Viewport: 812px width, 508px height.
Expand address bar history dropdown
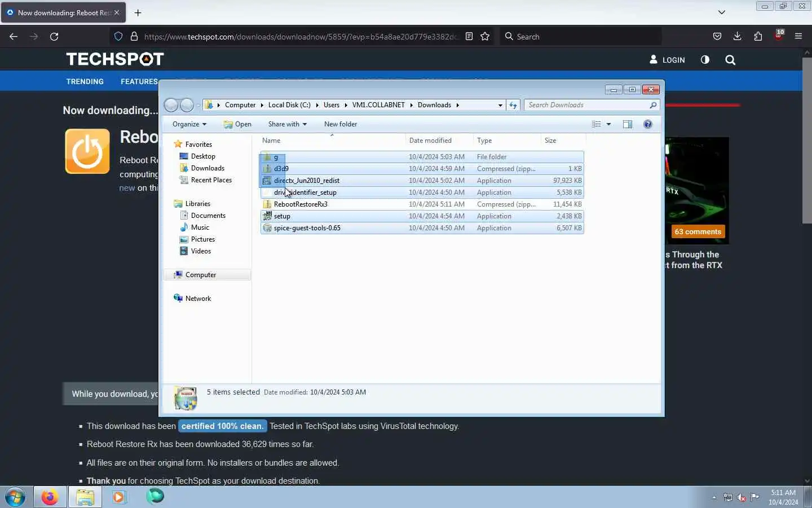500,105
